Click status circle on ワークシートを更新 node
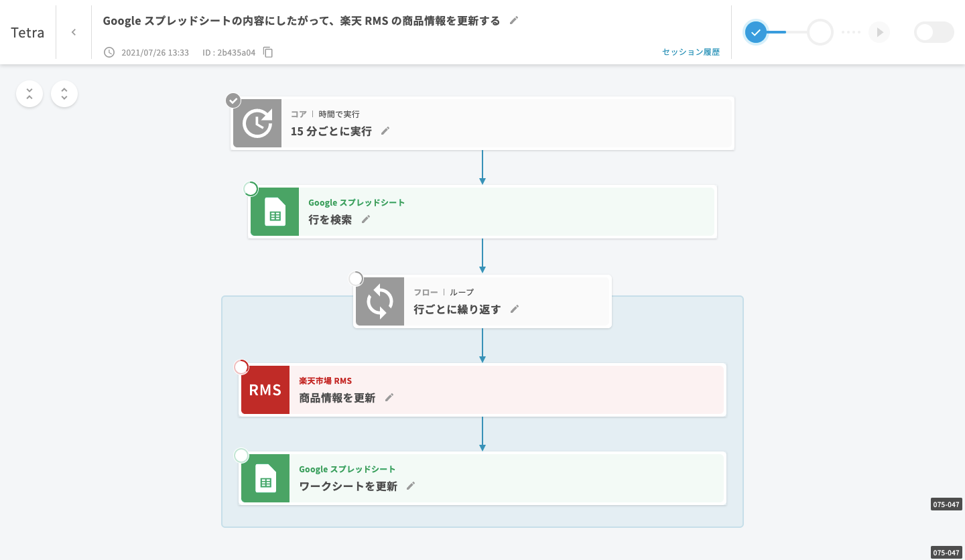 pos(241,456)
